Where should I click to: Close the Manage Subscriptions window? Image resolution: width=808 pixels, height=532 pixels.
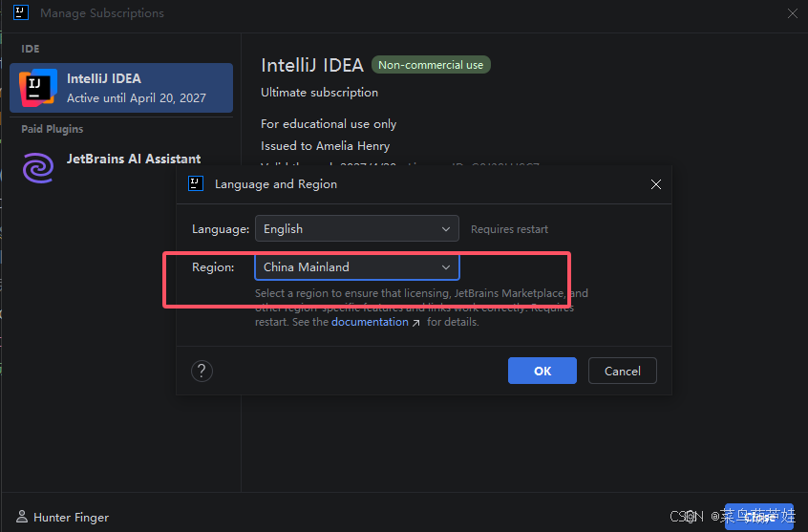point(793,13)
